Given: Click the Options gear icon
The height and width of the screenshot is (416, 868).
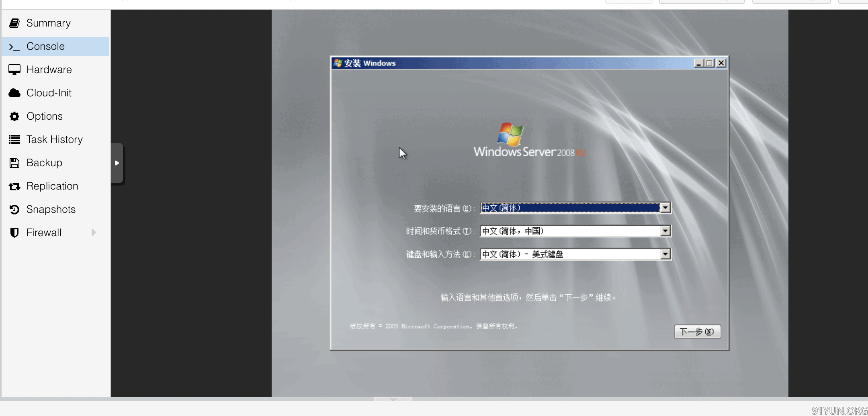Looking at the screenshot, I should 14,116.
